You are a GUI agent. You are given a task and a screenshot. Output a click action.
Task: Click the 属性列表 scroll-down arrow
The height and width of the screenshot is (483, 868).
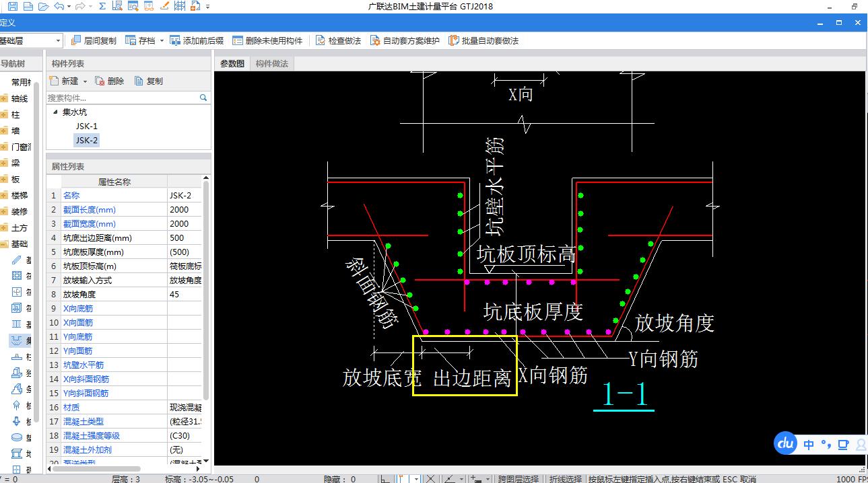[x=205, y=461]
